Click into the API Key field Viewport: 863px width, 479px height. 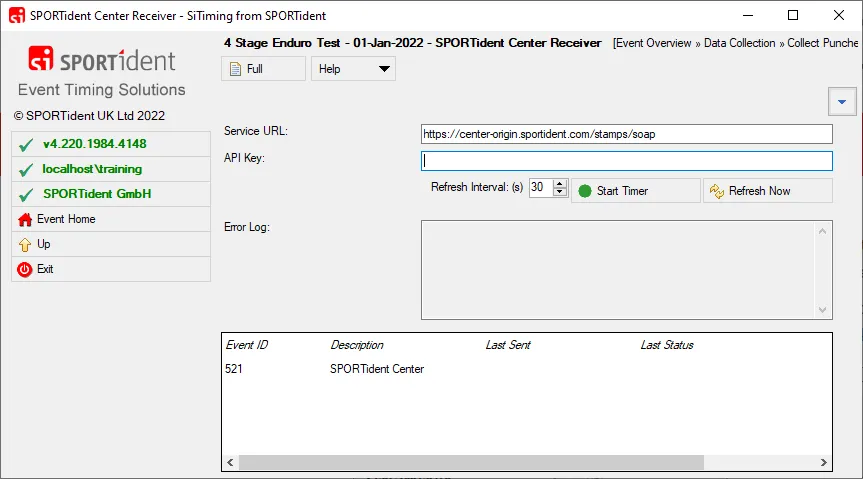(x=627, y=161)
